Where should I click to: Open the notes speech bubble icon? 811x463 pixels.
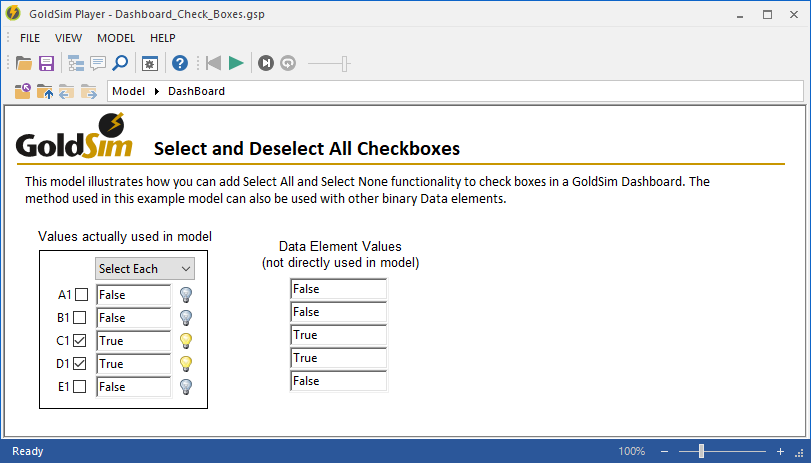coord(98,63)
